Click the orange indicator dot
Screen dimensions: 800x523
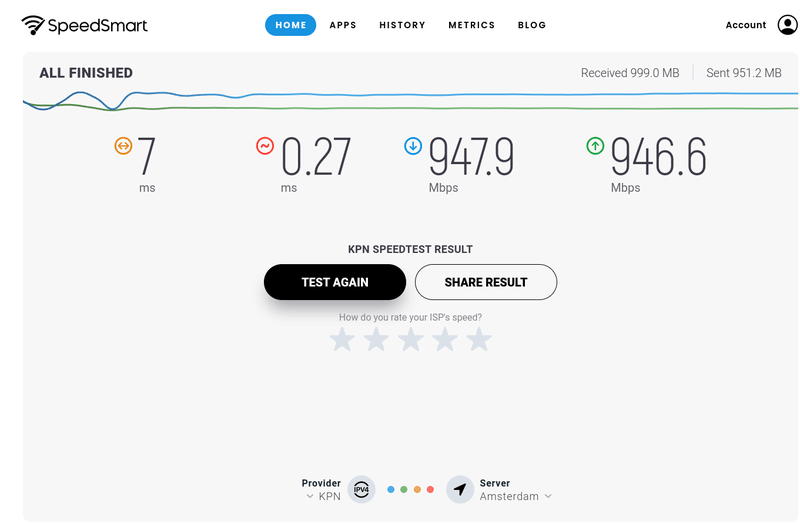click(x=417, y=489)
